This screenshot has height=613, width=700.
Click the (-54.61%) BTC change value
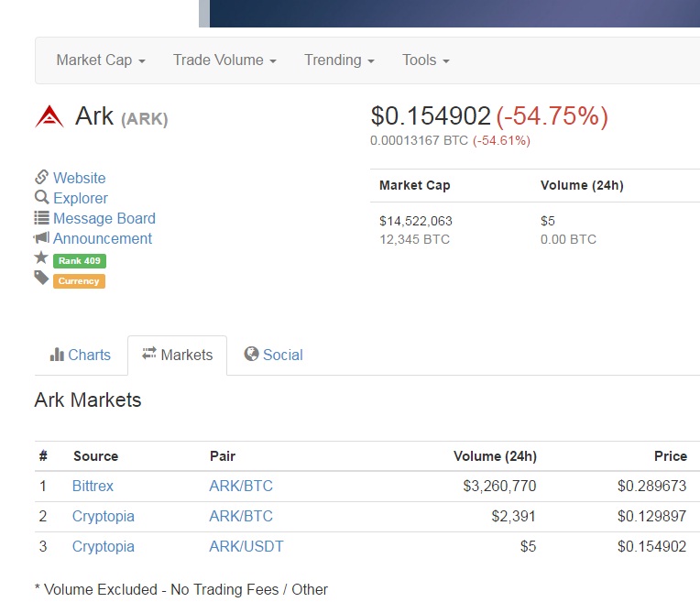pyautogui.click(x=501, y=140)
